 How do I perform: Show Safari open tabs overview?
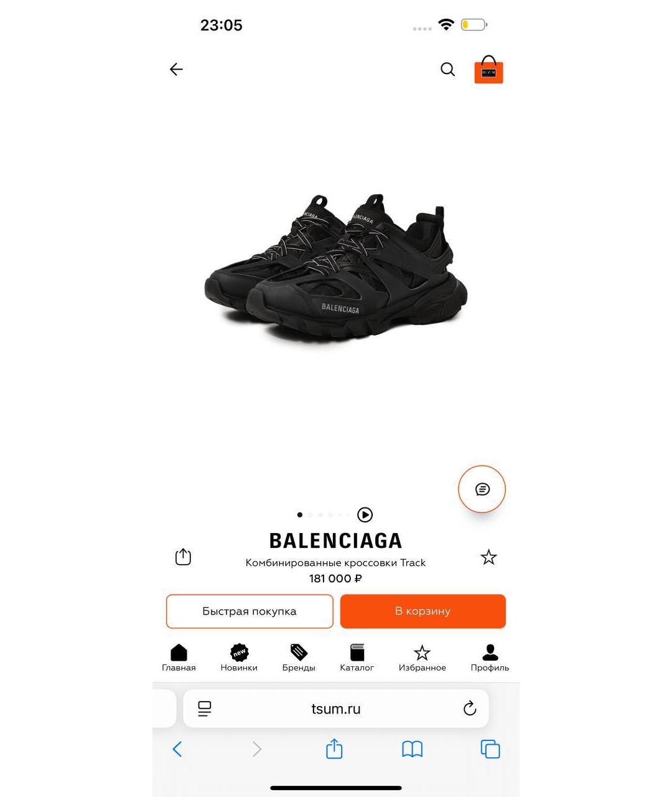coord(490,749)
